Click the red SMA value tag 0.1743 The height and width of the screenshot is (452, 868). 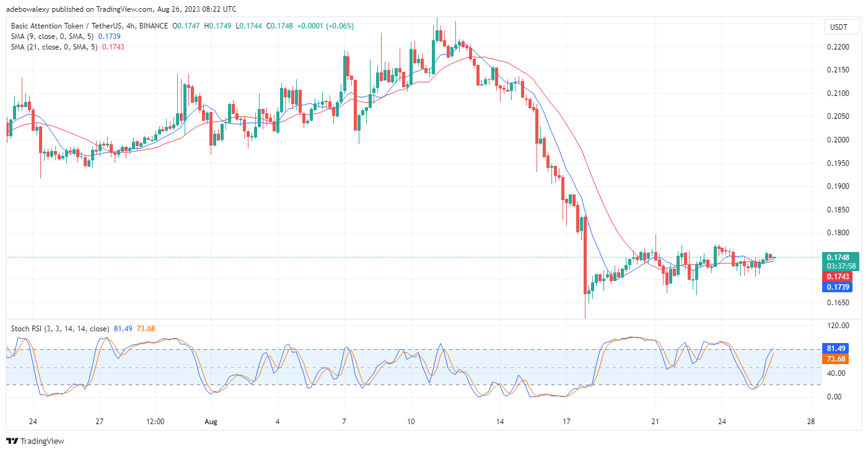pos(838,276)
